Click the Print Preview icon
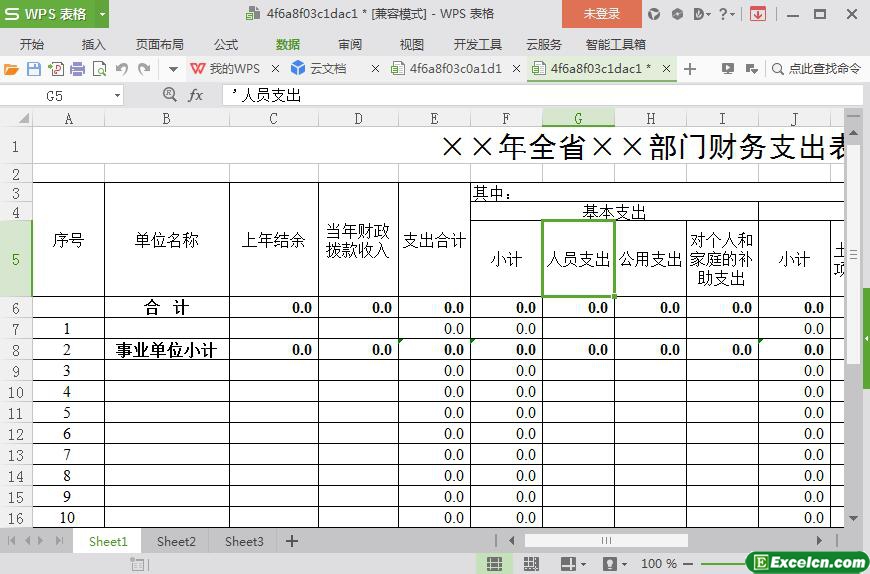The image size is (870, 574). 100,69
